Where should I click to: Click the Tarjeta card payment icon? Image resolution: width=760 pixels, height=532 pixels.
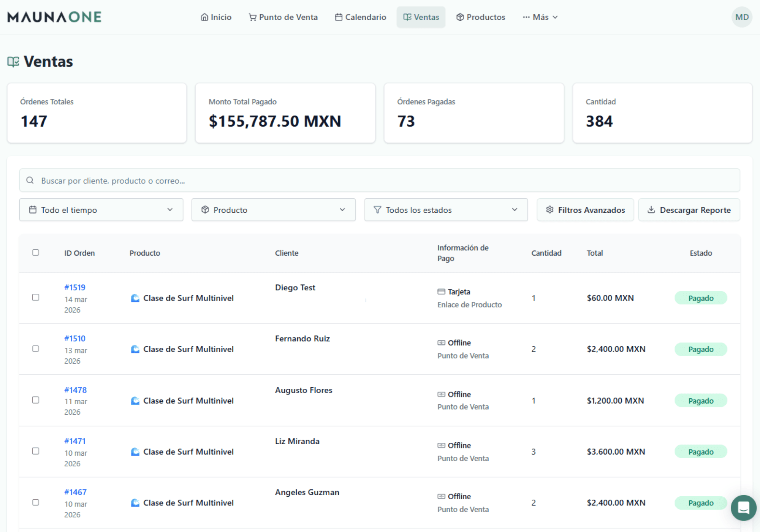[x=441, y=292]
